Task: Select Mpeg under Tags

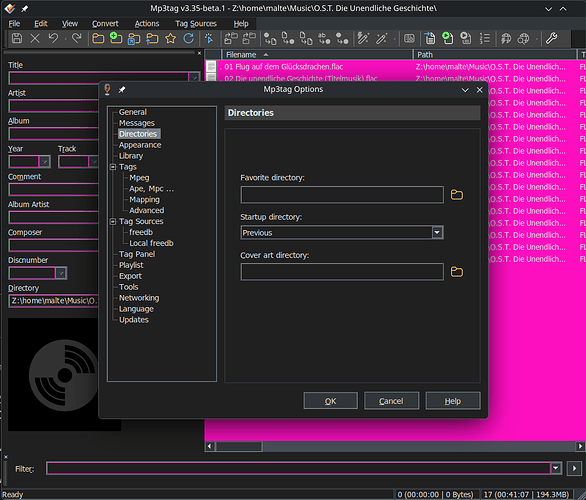Action: (139, 178)
